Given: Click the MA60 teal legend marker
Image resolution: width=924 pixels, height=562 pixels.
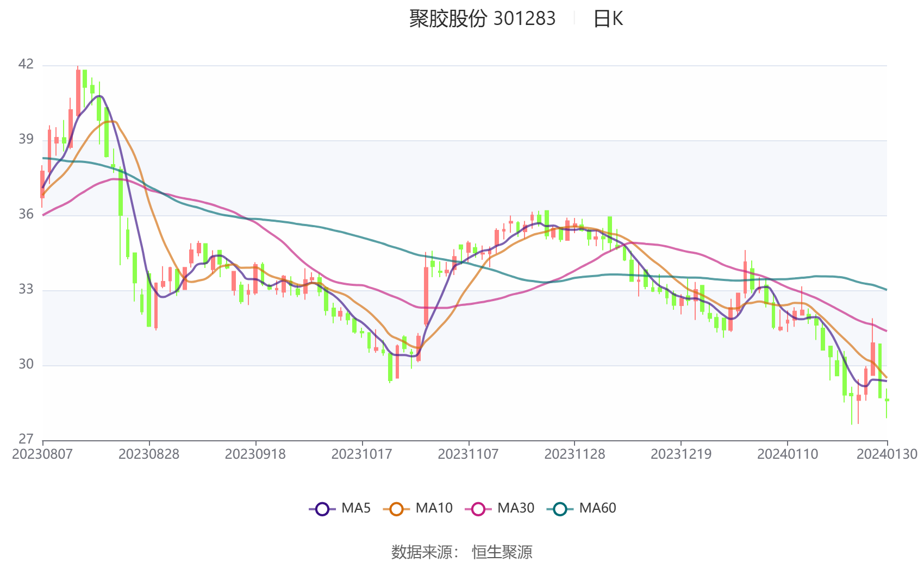Looking at the screenshot, I should (560, 509).
